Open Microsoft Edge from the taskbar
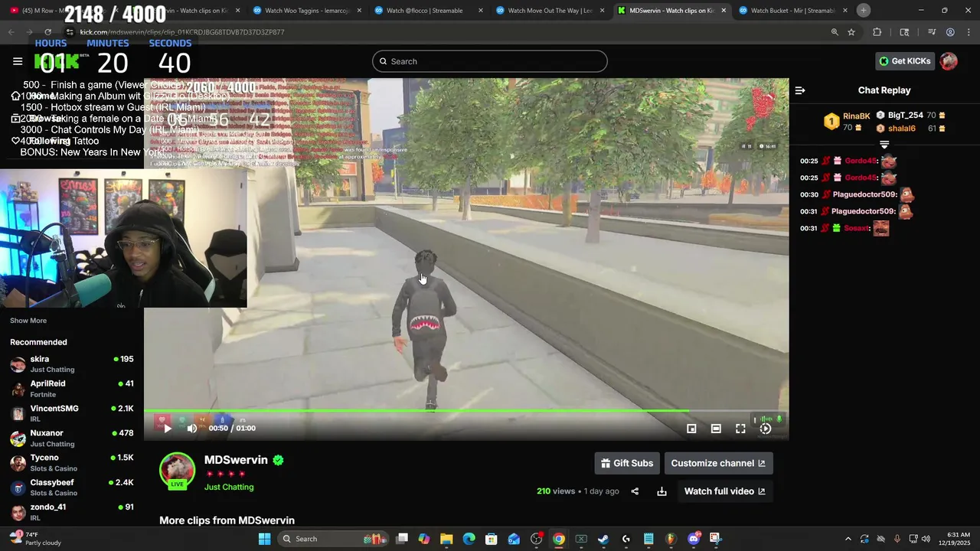980x551 pixels. [x=469, y=539]
